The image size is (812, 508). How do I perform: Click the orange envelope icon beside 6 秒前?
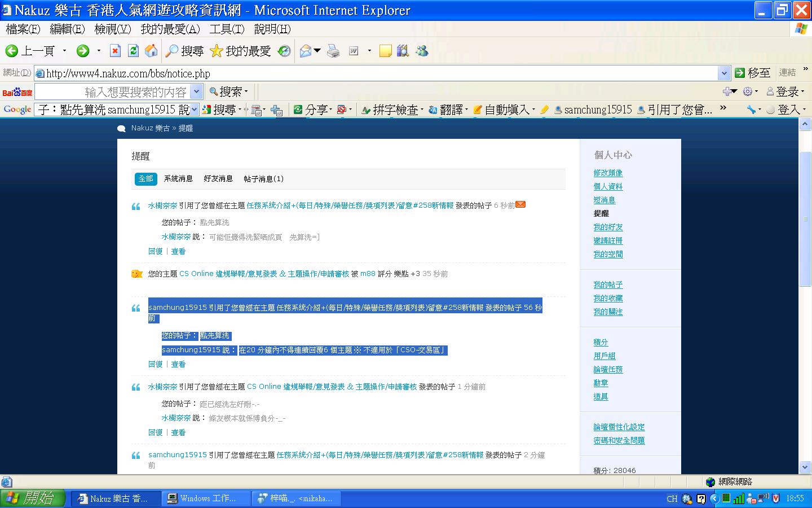(x=520, y=204)
